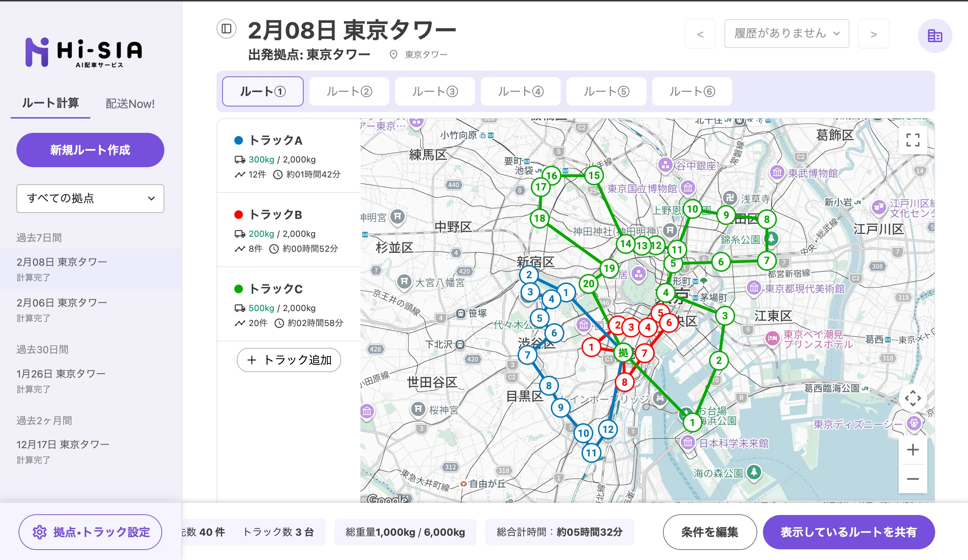This screenshot has height=560, width=968.
Task: Expand the 履歴がありません history dropdown
Action: [x=786, y=34]
